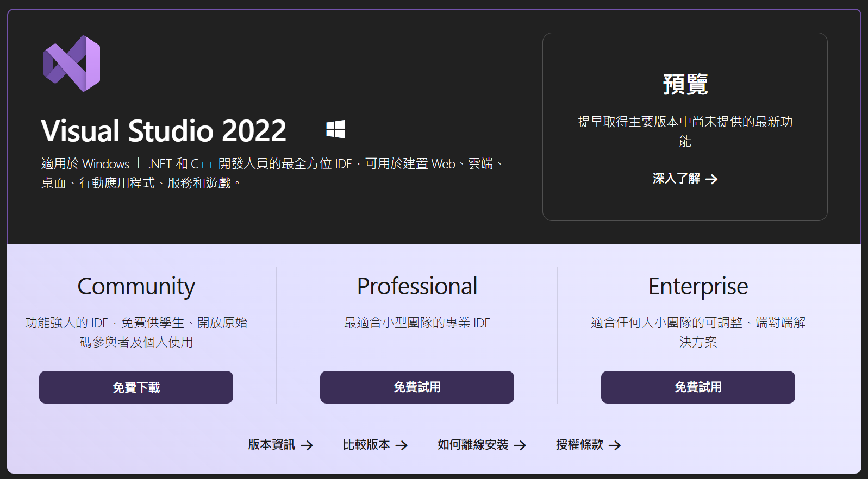Click the purple Visual Studio logo
Screen dimensions: 868x479
[72, 64]
